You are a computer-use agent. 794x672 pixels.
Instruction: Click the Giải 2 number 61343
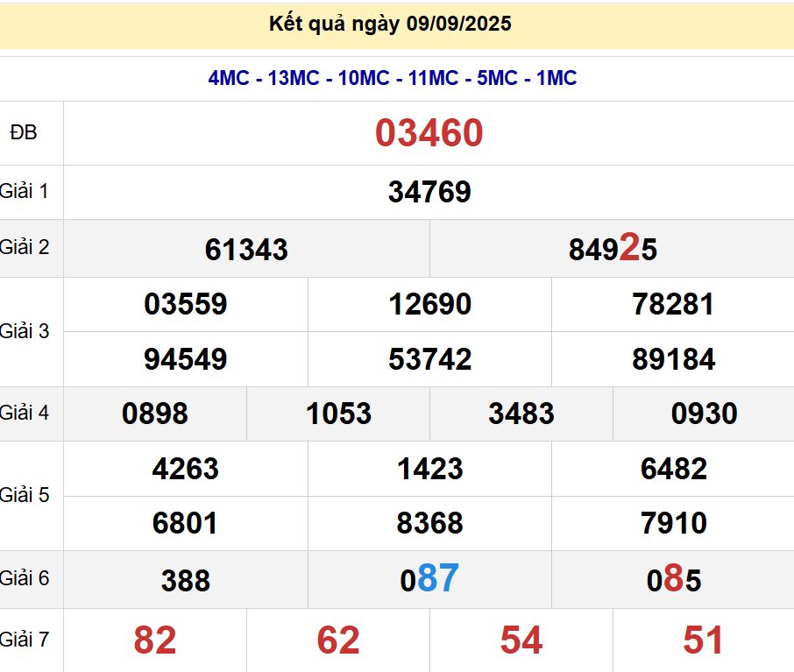[x=246, y=250]
